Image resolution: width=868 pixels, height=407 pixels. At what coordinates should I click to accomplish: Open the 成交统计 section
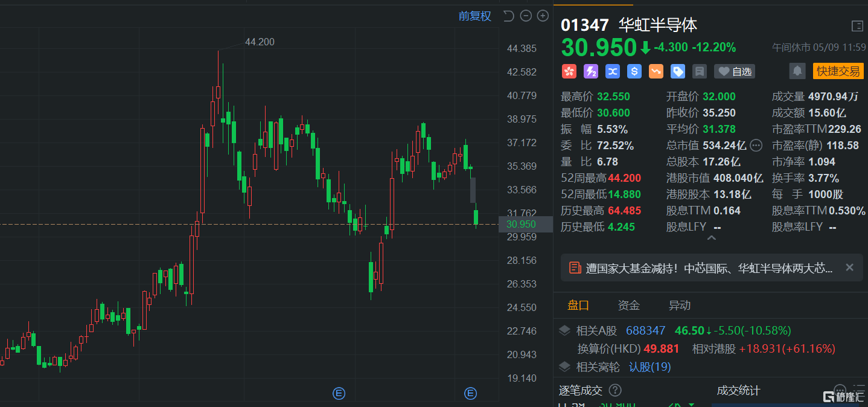[739, 391]
